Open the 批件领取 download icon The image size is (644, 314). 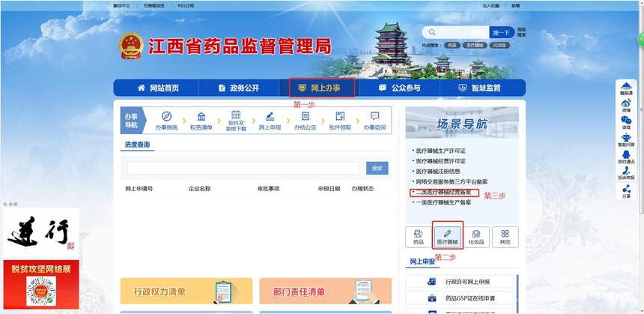tap(340, 116)
